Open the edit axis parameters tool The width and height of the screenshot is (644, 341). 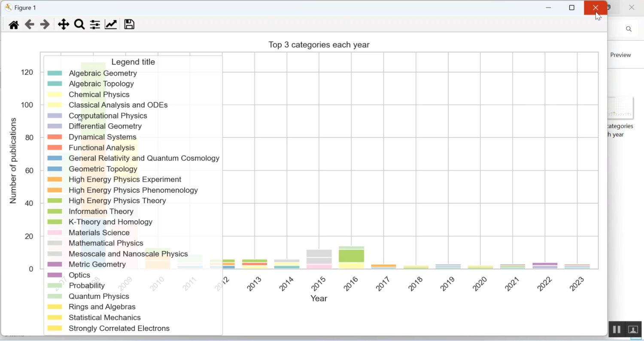[x=111, y=24]
